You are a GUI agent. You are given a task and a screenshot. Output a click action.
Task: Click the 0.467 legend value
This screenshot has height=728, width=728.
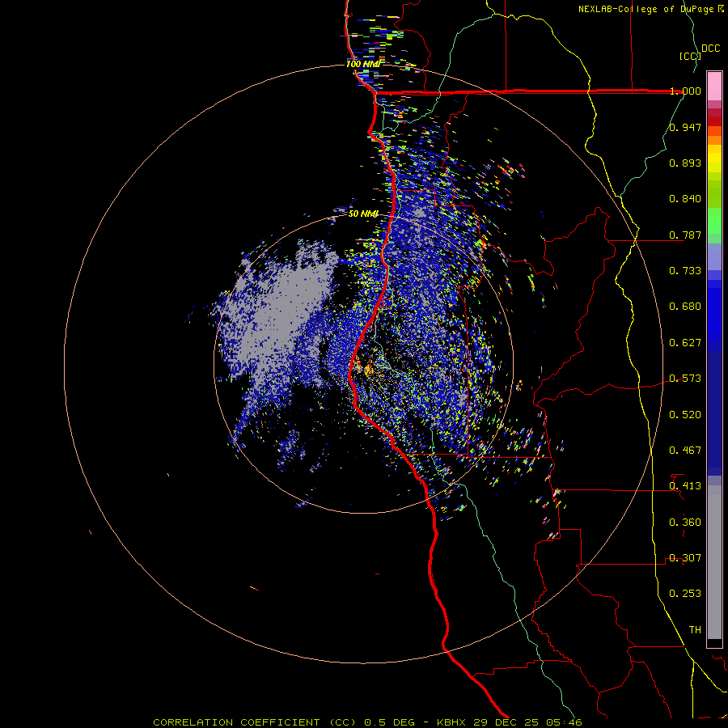tap(685, 451)
